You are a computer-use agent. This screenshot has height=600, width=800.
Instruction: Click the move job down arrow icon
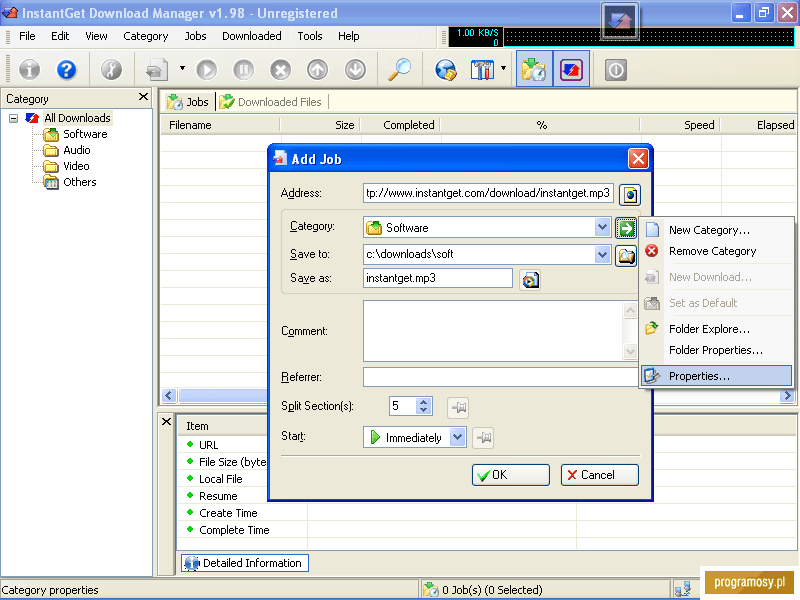[355, 69]
